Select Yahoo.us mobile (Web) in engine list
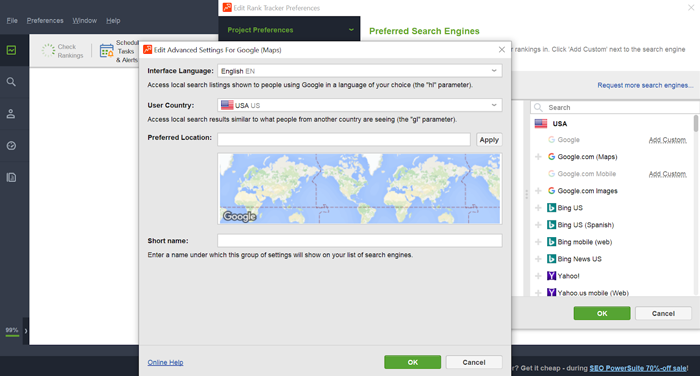The height and width of the screenshot is (376, 700). [593, 292]
